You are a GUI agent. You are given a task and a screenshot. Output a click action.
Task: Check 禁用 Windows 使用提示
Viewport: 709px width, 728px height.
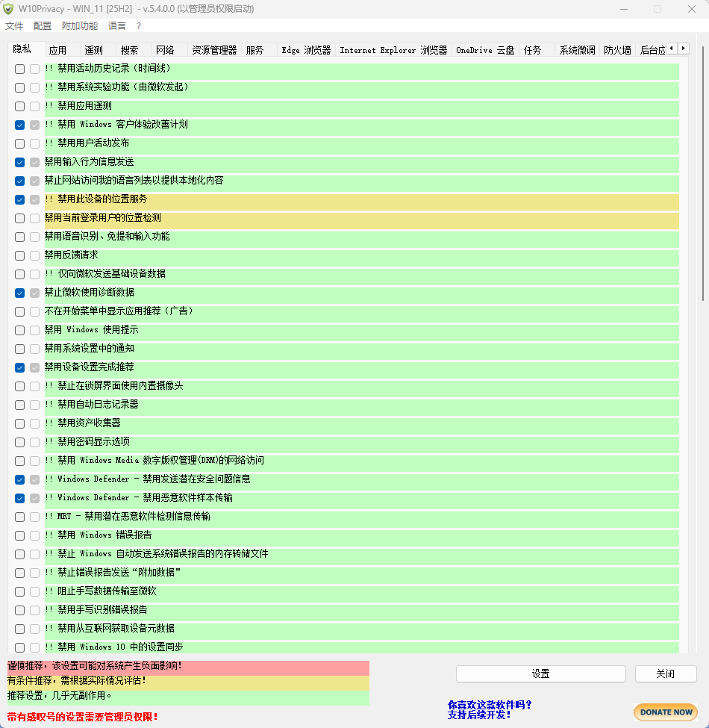(x=19, y=330)
